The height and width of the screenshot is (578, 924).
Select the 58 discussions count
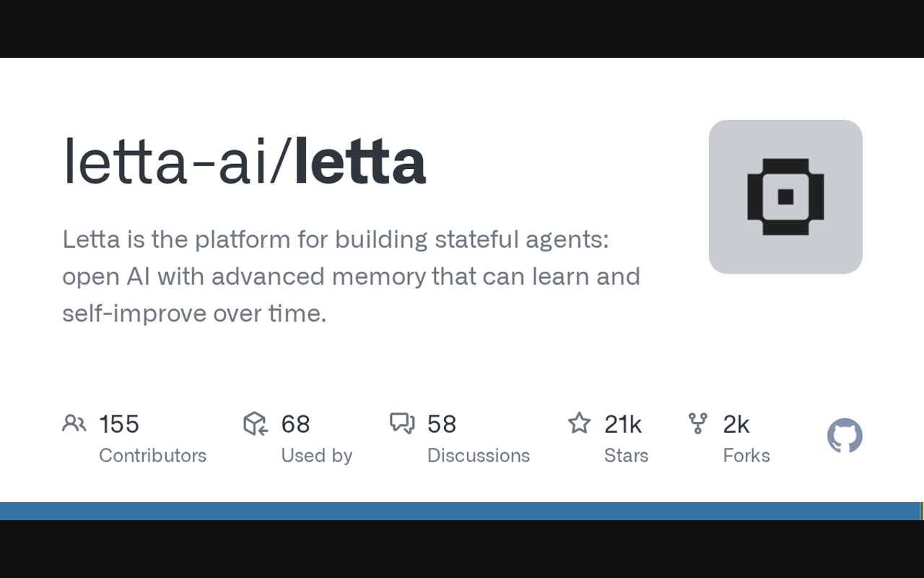pyautogui.click(x=442, y=424)
